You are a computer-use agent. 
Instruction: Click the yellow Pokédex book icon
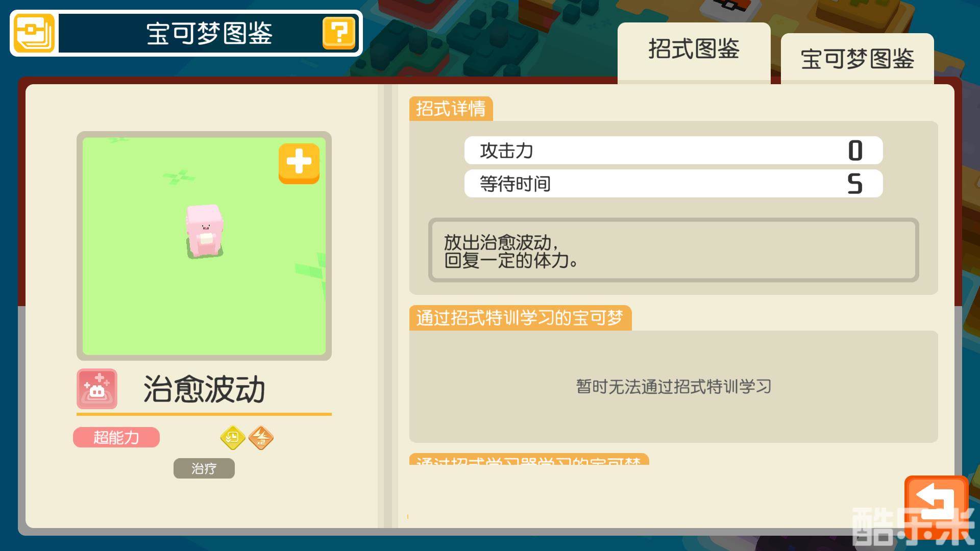coord(34,33)
